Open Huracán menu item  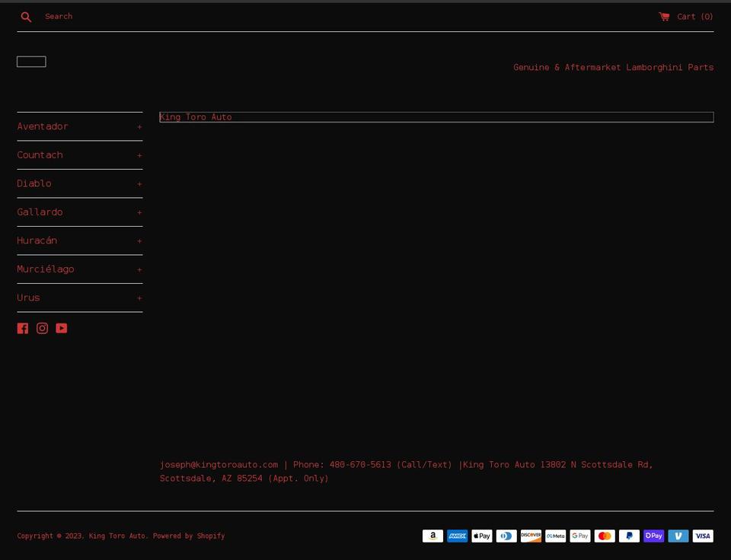coord(37,240)
